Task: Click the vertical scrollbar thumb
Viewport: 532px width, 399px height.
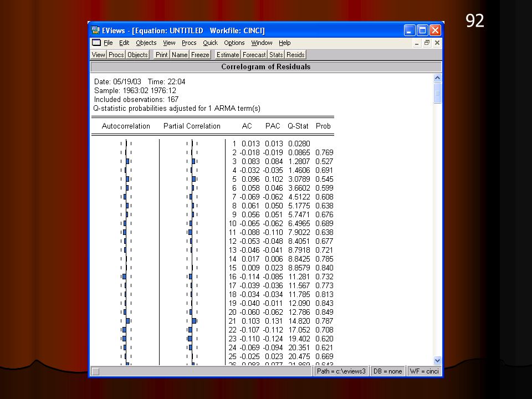Action: point(437,93)
